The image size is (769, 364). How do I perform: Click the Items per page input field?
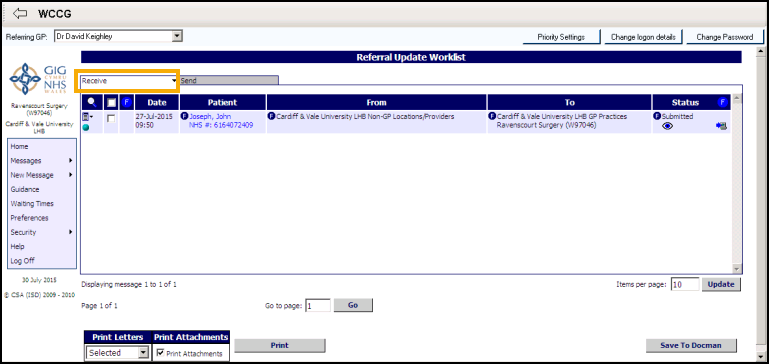[x=685, y=284]
